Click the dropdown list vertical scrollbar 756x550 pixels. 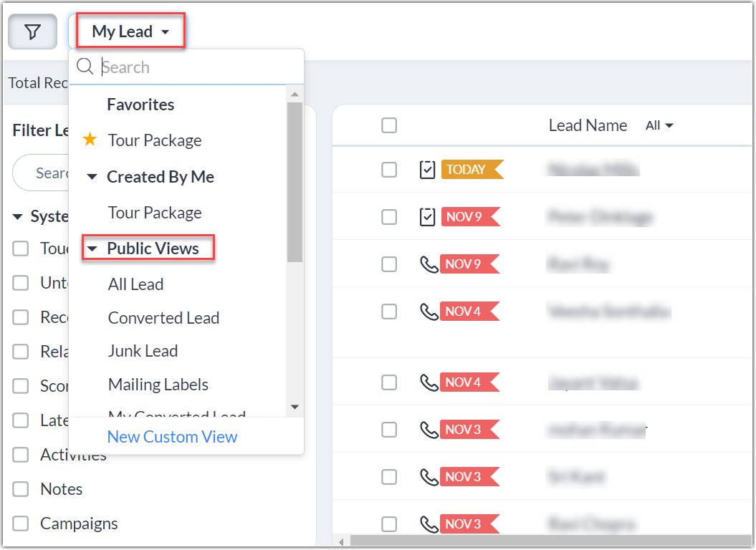295,182
